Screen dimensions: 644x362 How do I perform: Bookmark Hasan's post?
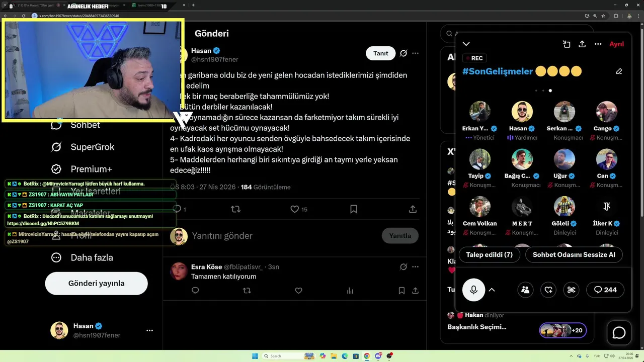point(354,209)
